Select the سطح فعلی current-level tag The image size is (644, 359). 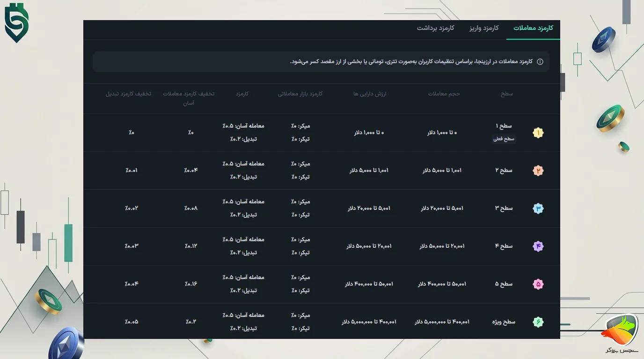[x=504, y=139]
